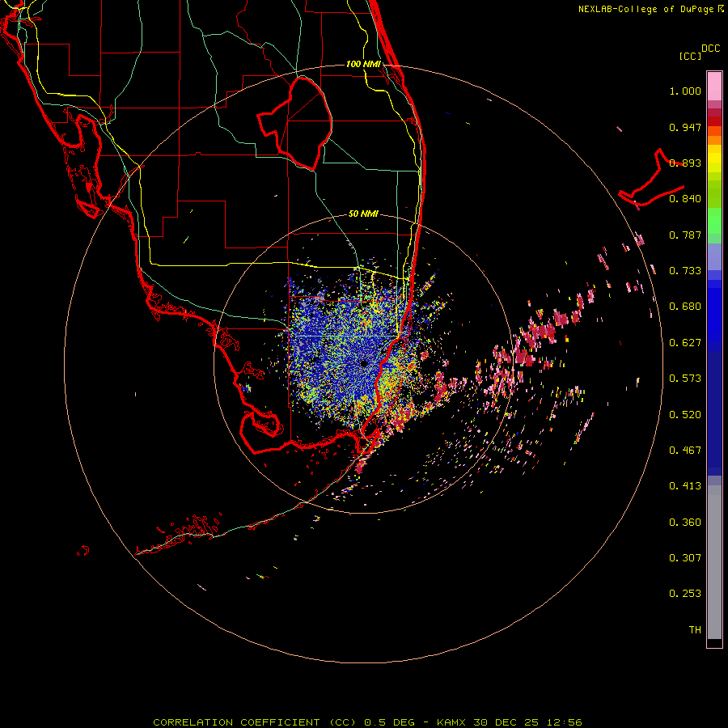728x728 pixels.
Task: Pick the gray segment of the color scale
Action: pos(714,562)
